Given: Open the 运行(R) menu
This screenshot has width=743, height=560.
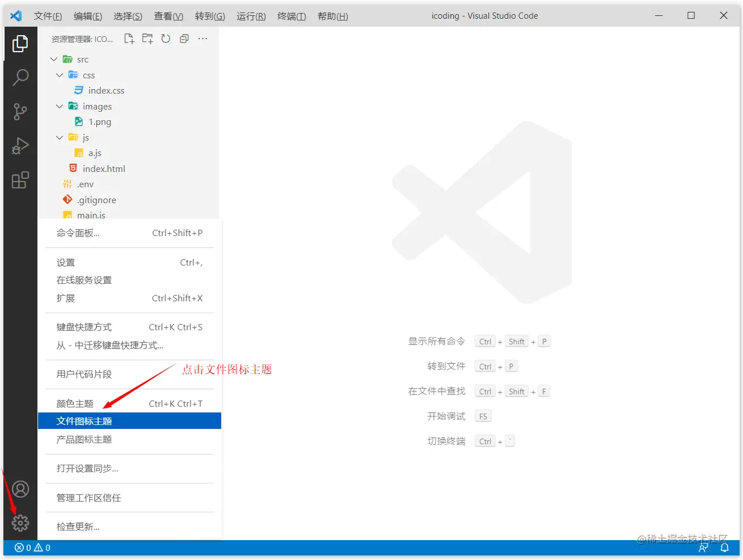Looking at the screenshot, I should 251,16.
